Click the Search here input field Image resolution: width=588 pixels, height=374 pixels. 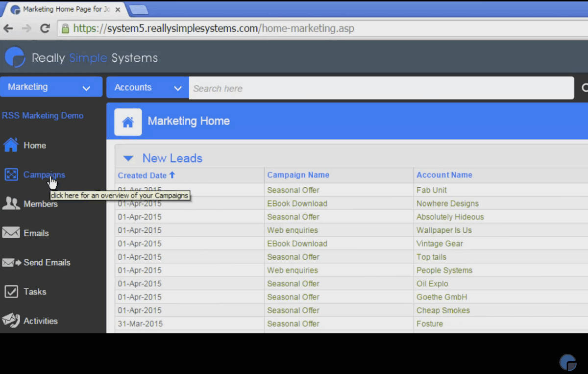point(381,88)
